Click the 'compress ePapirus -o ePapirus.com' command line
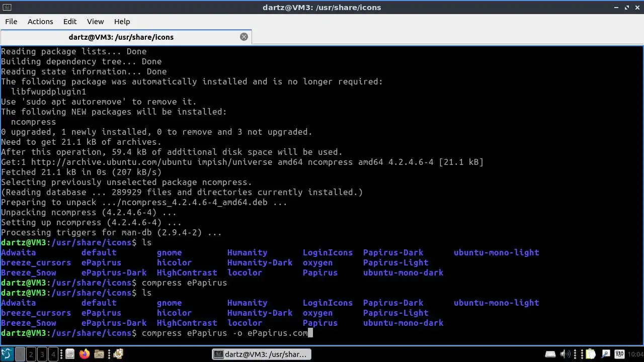The width and height of the screenshot is (644, 362). coord(225,333)
